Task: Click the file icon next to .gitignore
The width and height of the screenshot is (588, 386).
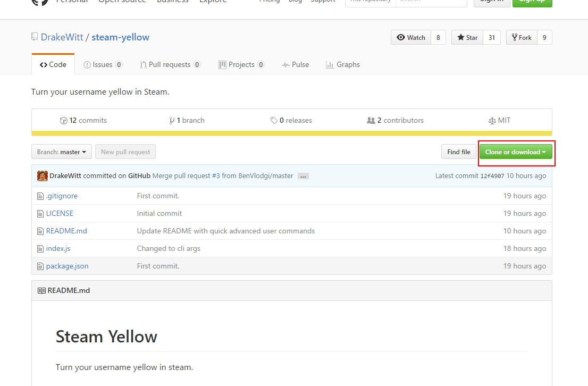Action: coord(40,196)
